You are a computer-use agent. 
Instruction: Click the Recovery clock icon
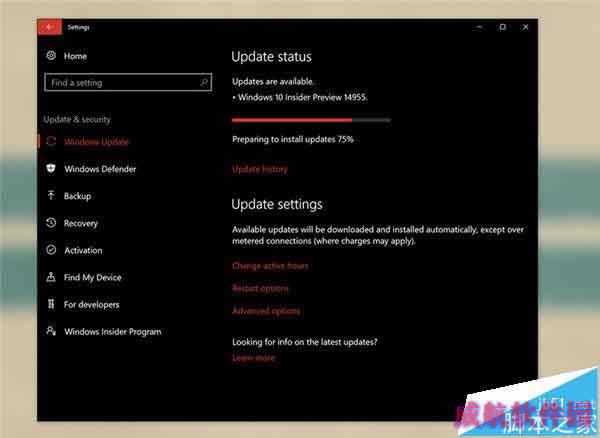pos(51,223)
